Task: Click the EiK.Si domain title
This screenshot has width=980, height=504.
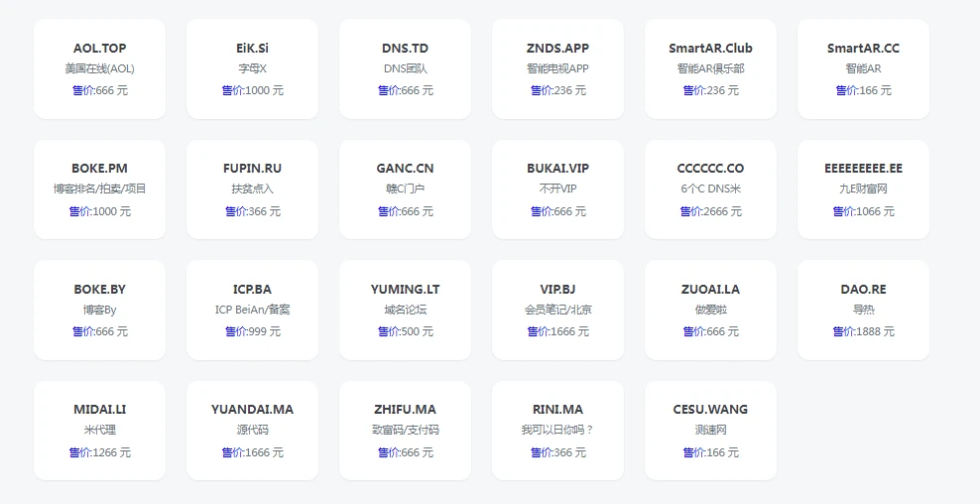Action: point(252,49)
